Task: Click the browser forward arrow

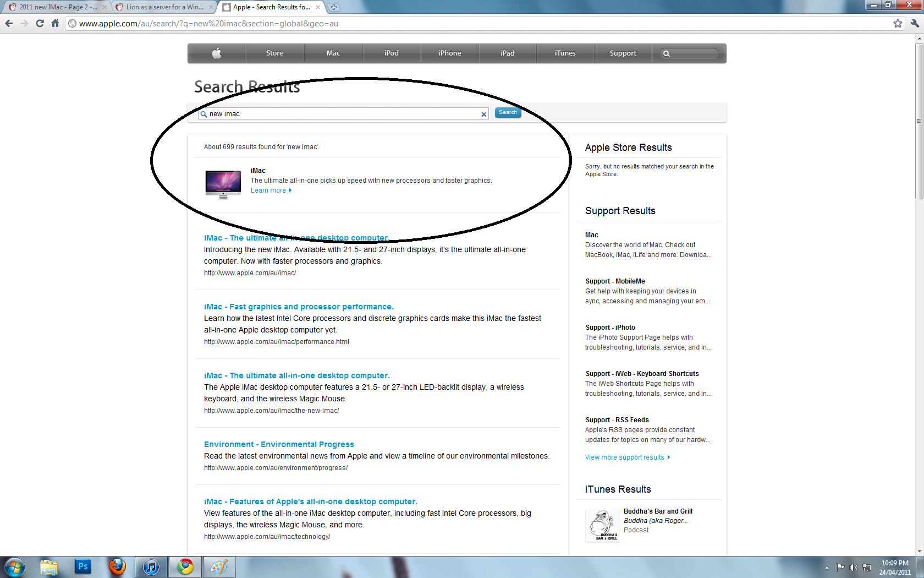Action: [x=24, y=23]
